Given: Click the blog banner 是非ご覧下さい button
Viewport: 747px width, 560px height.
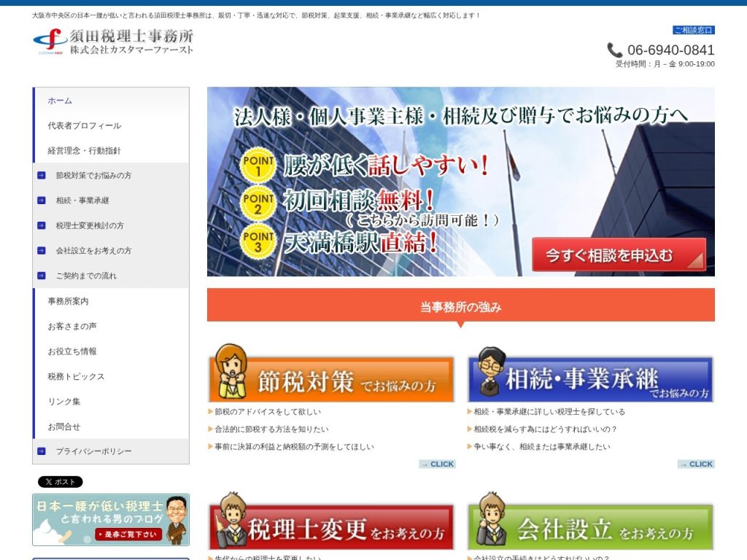Looking at the screenshot, I should click(128, 534).
